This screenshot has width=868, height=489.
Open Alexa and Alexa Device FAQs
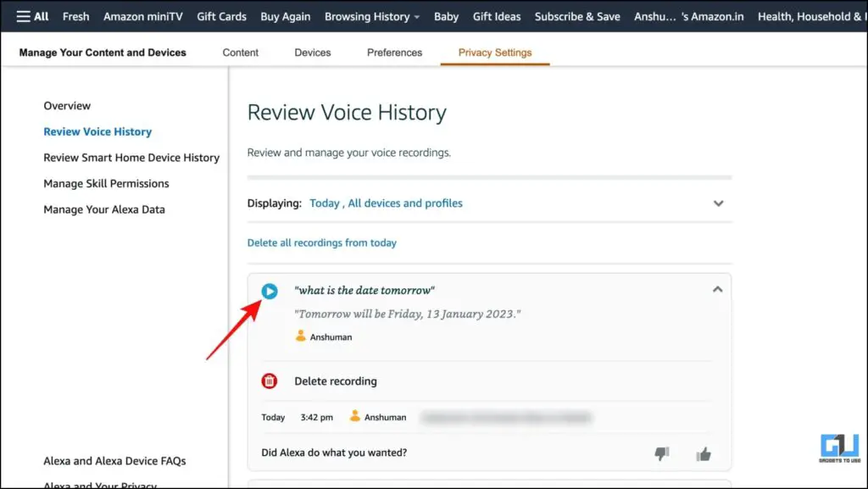tap(114, 461)
